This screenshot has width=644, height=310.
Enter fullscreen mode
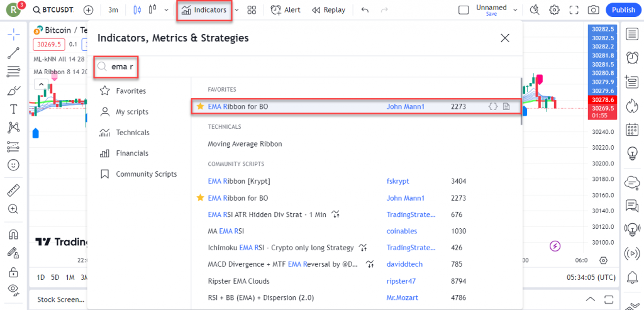[574, 10]
